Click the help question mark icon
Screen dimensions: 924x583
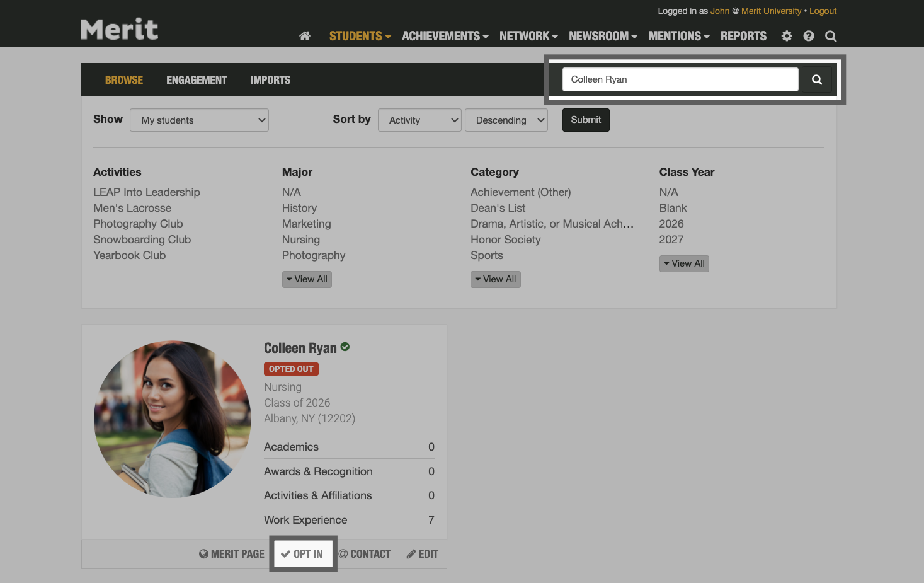point(808,36)
